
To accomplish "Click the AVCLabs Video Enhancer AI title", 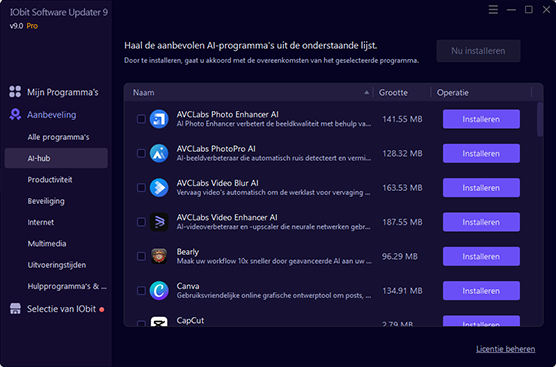I will point(227,217).
